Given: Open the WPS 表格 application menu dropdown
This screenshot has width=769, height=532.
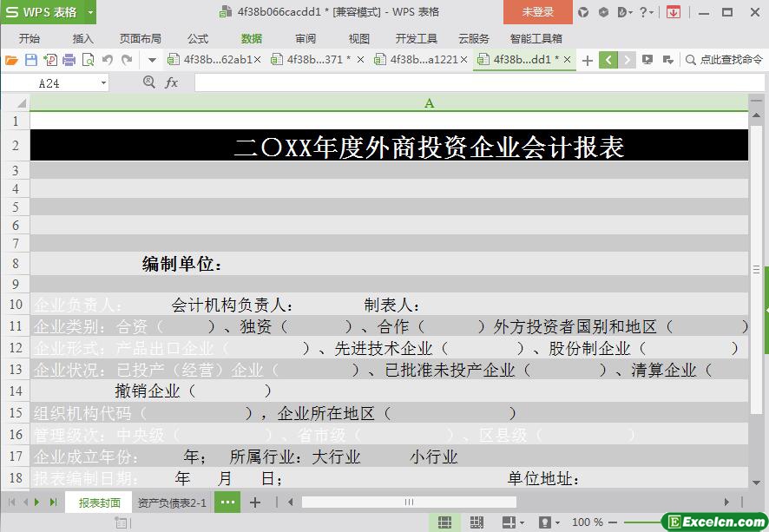Looking at the screenshot, I should click(90, 12).
